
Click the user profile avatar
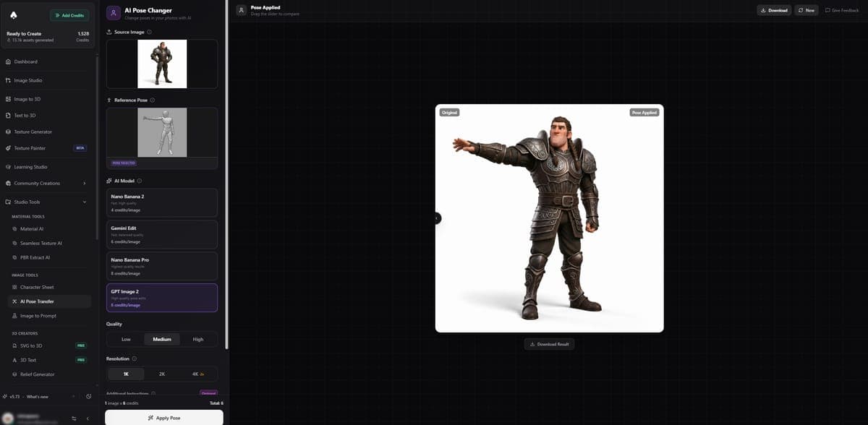click(x=8, y=418)
